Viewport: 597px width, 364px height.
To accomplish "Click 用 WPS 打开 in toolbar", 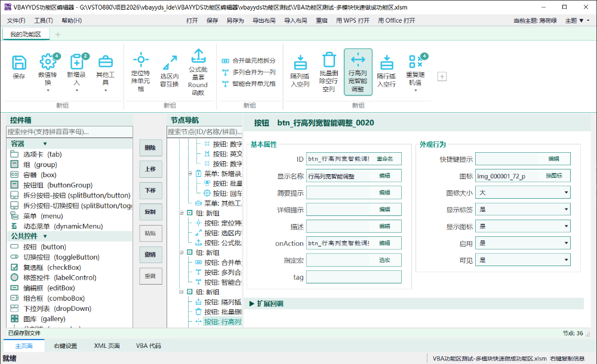I will 353,20.
